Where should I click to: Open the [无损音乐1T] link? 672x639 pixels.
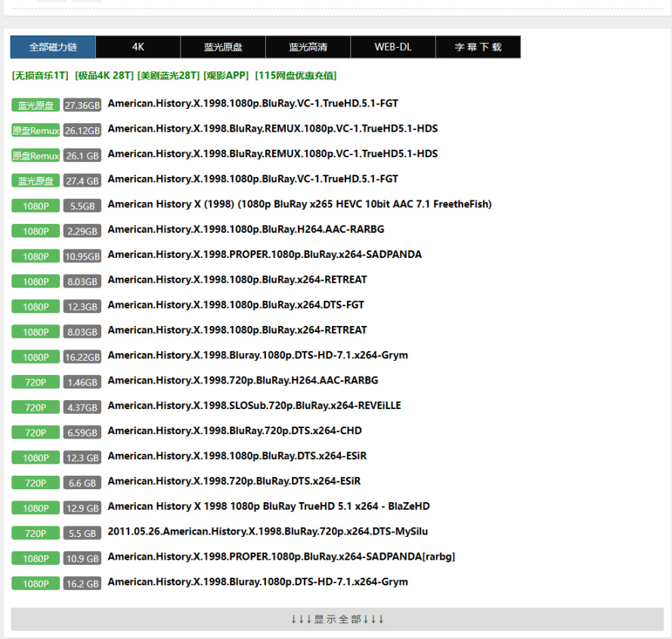pyautogui.click(x=40, y=76)
